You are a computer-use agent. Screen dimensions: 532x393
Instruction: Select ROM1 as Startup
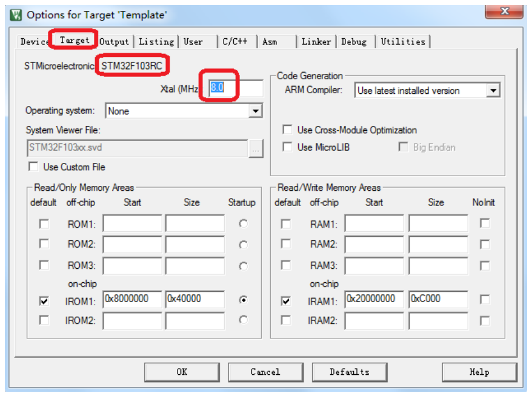243,224
